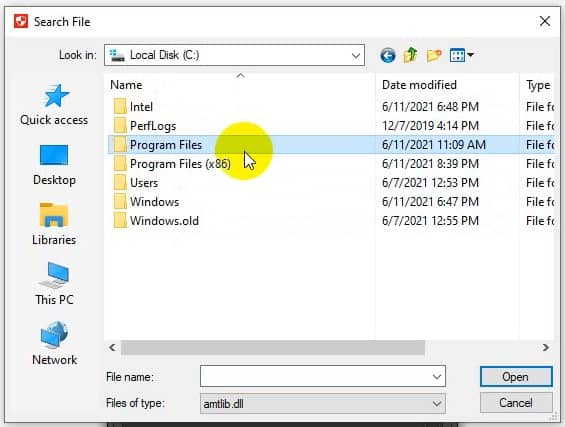Click the horizontal scrollbar right arrow
The image size is (565, 427).
[546, 347]
